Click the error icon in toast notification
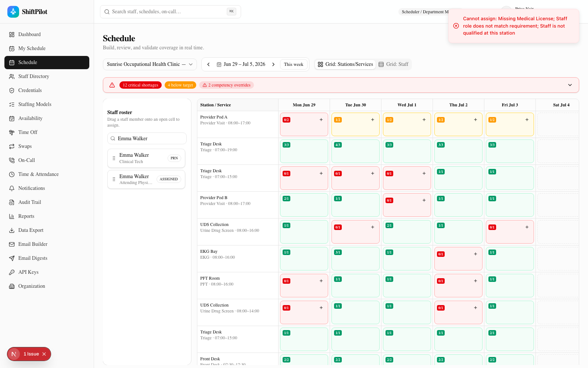This screenshot has height=368, width=588. pos(456,26)
